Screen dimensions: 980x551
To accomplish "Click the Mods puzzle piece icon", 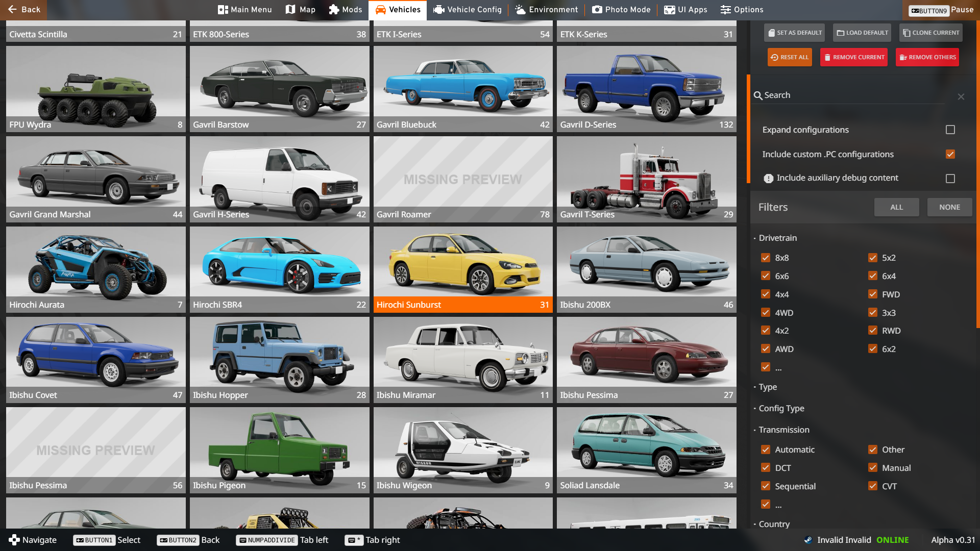I will pyautogui.click(x=334, y=10).
